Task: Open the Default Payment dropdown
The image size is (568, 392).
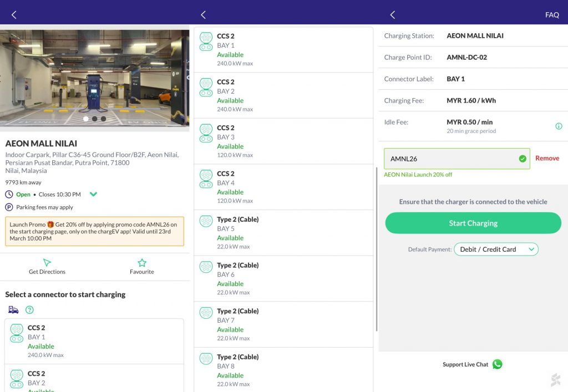Action: point(496,250)
